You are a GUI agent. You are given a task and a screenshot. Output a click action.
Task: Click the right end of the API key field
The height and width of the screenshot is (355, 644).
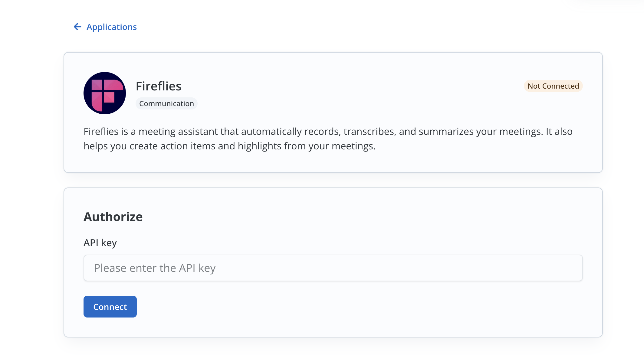[x=569, y=268]
